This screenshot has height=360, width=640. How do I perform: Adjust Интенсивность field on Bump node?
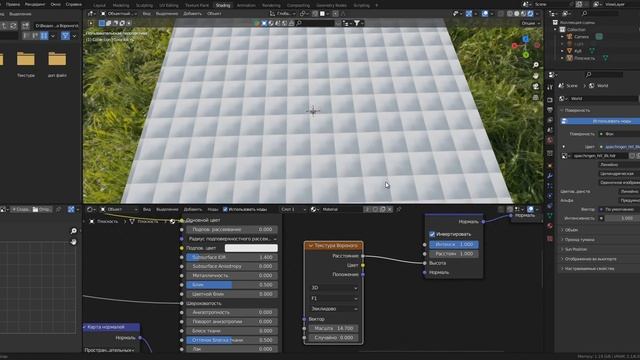tap(454, 244)
